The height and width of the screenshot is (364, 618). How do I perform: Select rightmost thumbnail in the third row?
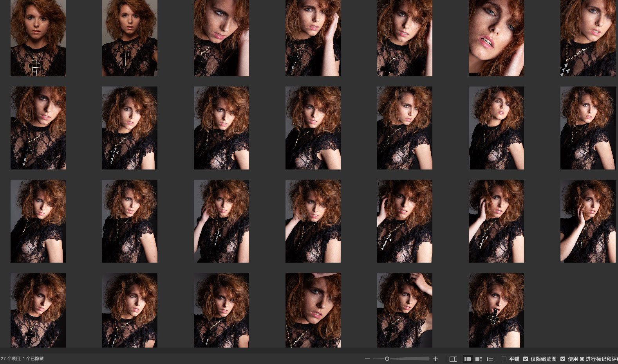point(587,221)
